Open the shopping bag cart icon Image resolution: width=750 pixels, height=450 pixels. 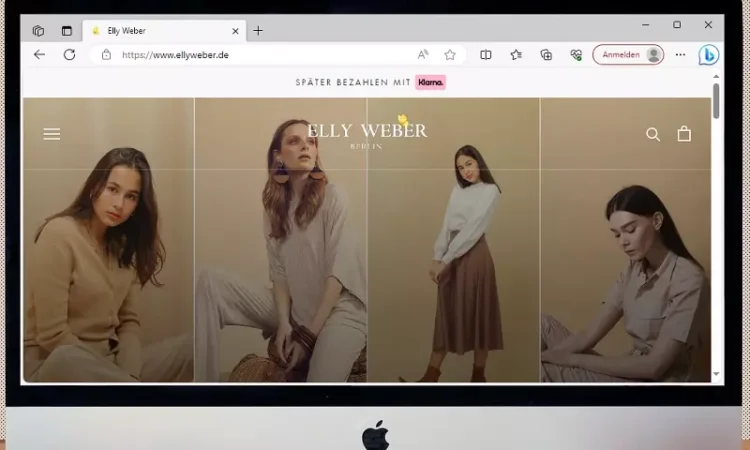(x=684, y=134)
